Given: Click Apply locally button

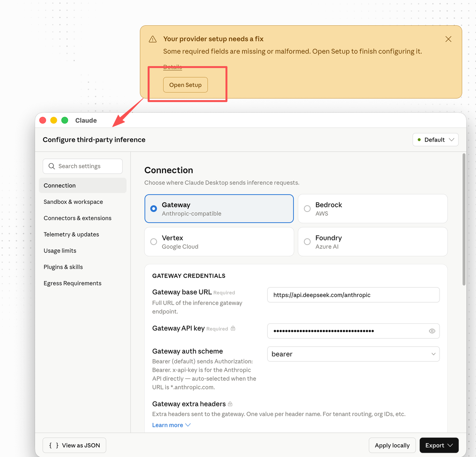Looking at the screenshot, I should (392, 445).
